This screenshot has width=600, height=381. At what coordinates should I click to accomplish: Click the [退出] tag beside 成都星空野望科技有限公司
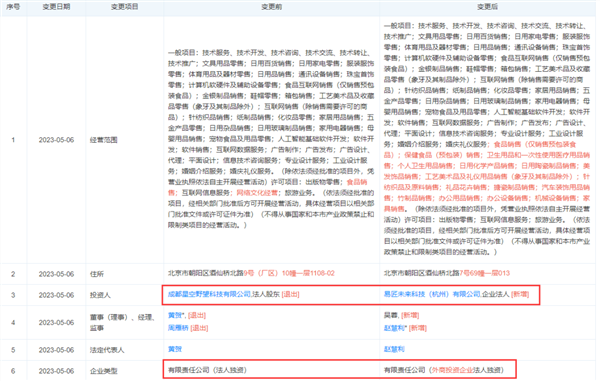[291, 294]
